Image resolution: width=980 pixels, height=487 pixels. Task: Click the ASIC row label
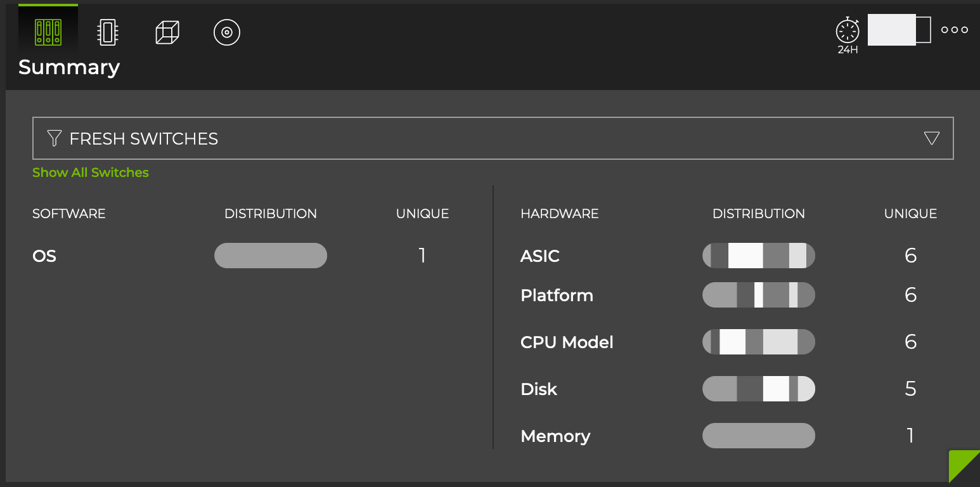click(540, 256)
